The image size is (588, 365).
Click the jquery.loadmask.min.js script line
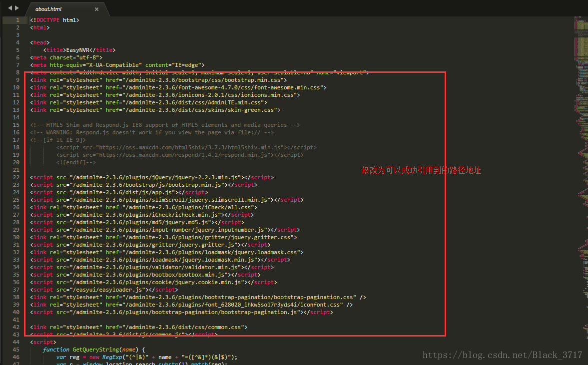click(x=160, y=260)
